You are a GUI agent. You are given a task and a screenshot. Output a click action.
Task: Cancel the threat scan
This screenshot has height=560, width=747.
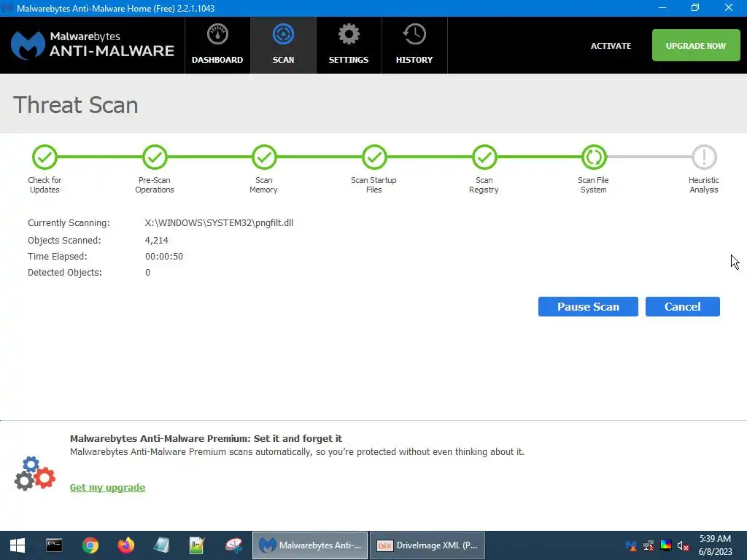click(682, 307)
